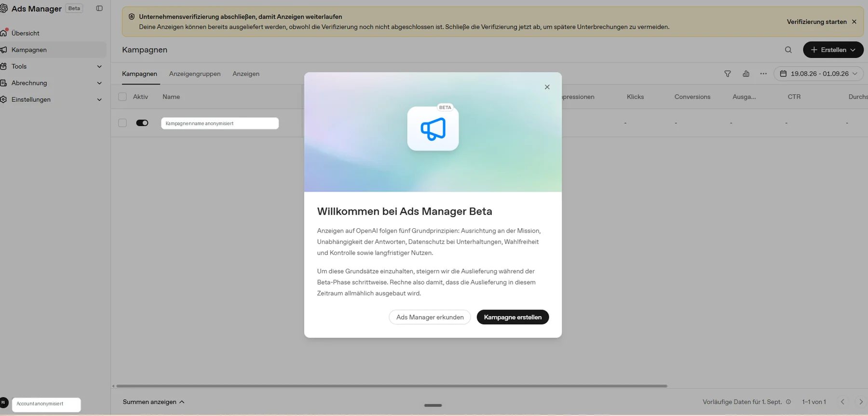Close the welcome dialog with X
This screenshot has height=416, width=868.
[x=547, y=87]
